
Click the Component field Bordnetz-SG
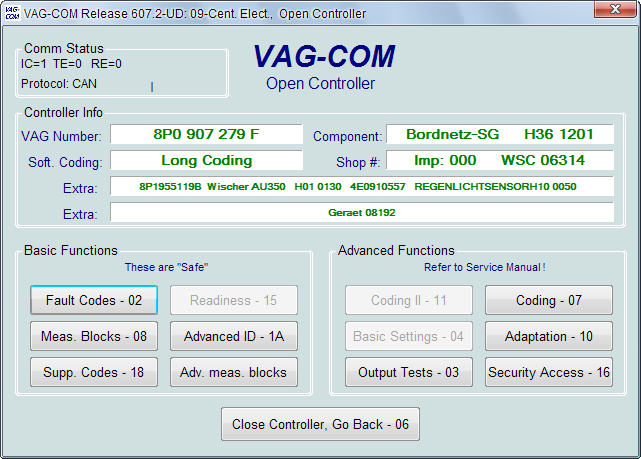click(500, 134)
